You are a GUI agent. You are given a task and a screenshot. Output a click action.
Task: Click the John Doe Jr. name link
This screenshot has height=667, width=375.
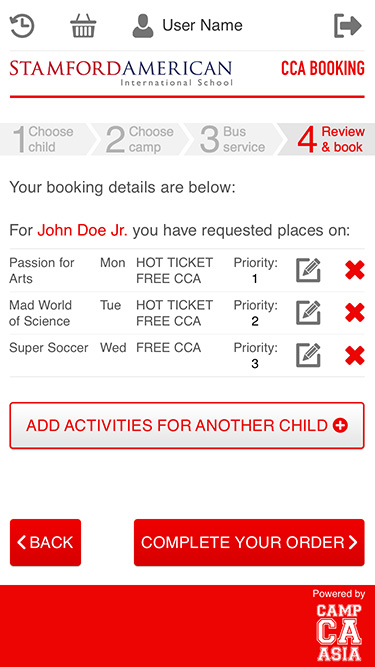pos(82,231)
